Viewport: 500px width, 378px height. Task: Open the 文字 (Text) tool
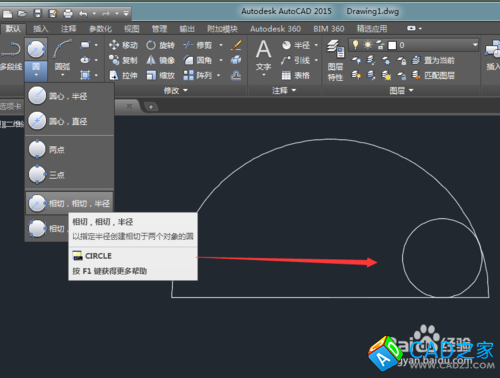pos(263,57)
